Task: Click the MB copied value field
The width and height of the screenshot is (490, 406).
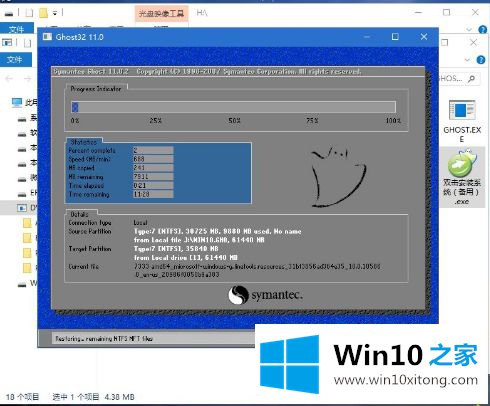Action: [x=153, y=168]
